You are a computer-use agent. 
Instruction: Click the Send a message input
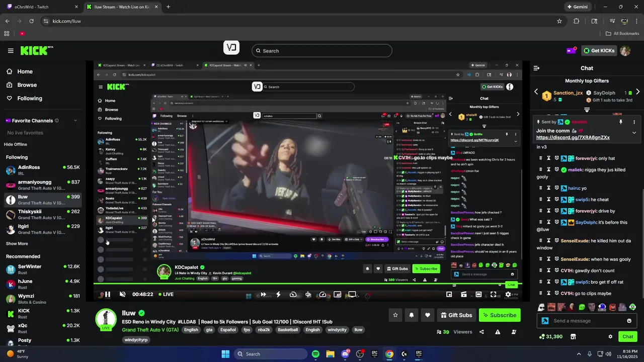pos(587,321)
